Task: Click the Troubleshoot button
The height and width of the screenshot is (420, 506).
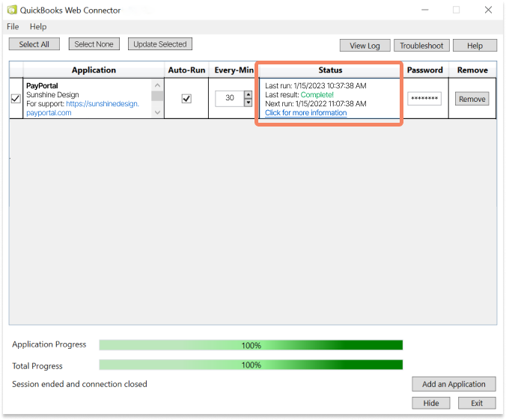Action: pyautogui.click(x=421, y=46)
